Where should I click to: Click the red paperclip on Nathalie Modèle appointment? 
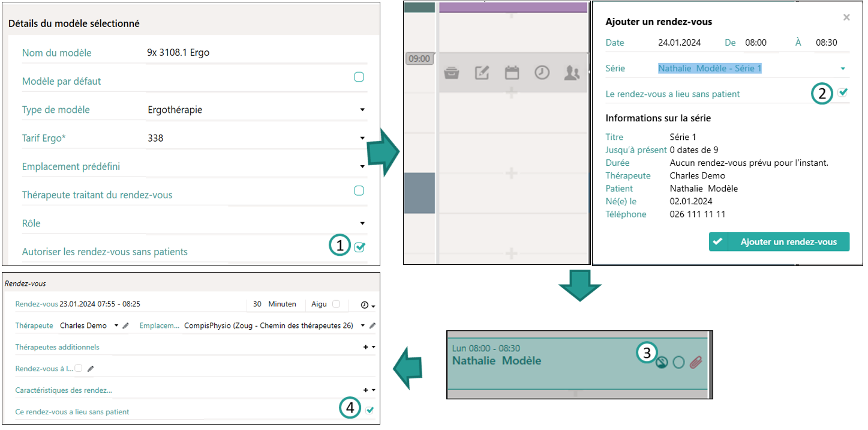click(x=696, y=362)
